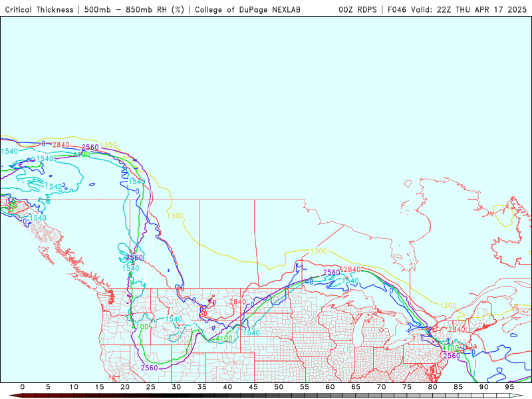532x399 pixels.
Task: Select the 65 tick label on the color scale
Action: (356, 387)
